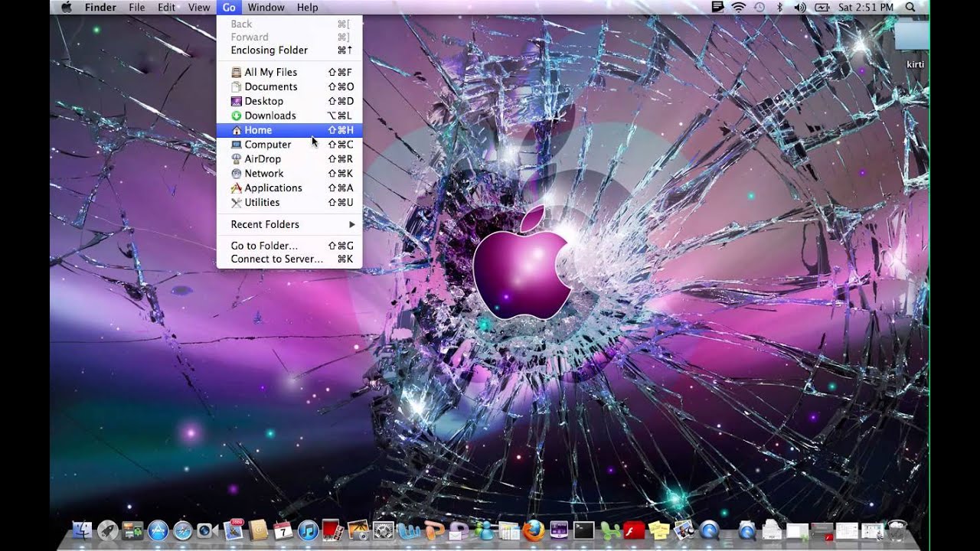
Task: Open QuickTime Player in the dock
Action: coord(709,530)
